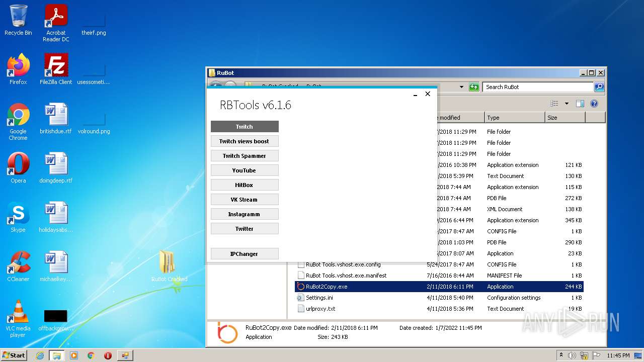The height and width of the screenshot is (362, 644).
Task: Open the Twitch Spammer tool
Action: pyautogui.click(x=245, y=156)
